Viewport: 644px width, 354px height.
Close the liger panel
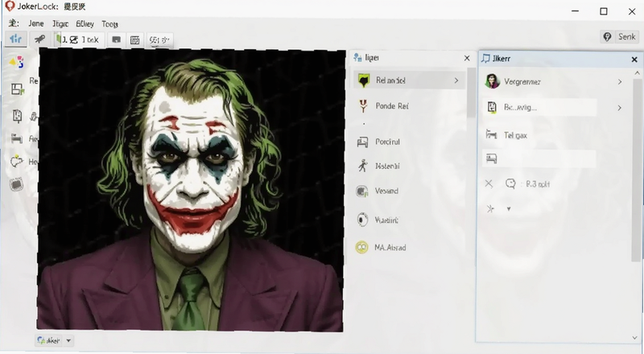[467, 58]
